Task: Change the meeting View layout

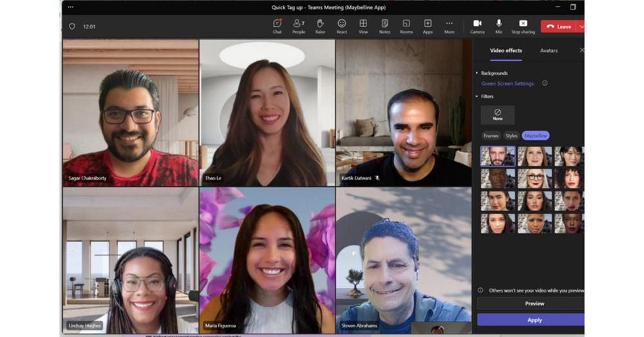Action: pos(363,26)
